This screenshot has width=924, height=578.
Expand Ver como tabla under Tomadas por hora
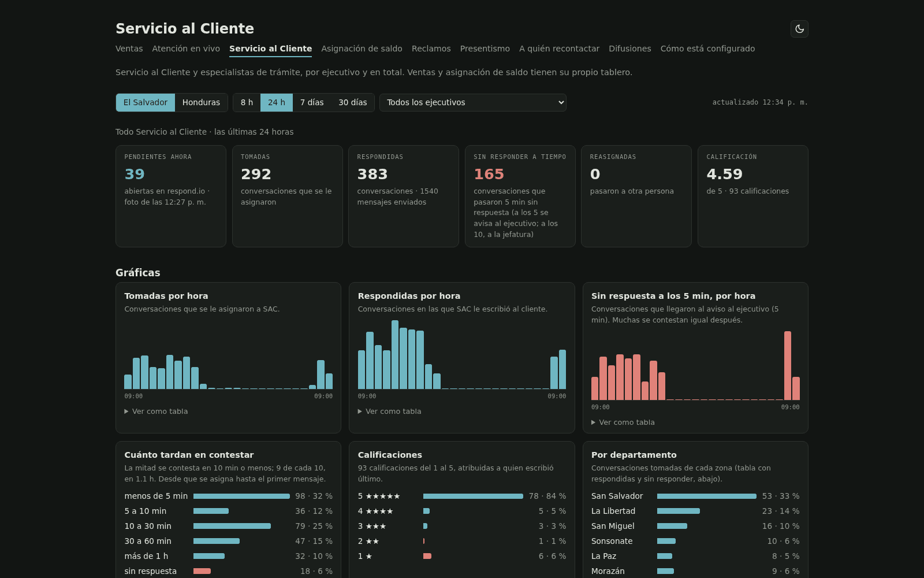pos(156,412)
